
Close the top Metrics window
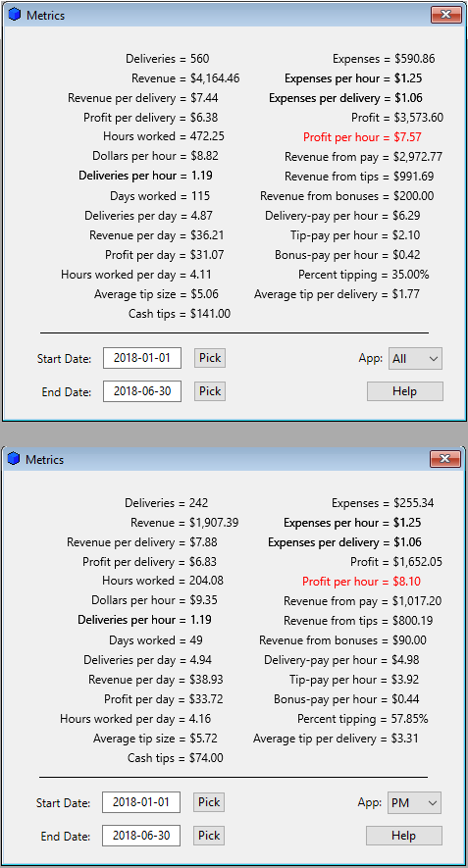pyautogui.click(x=446, y=15)
